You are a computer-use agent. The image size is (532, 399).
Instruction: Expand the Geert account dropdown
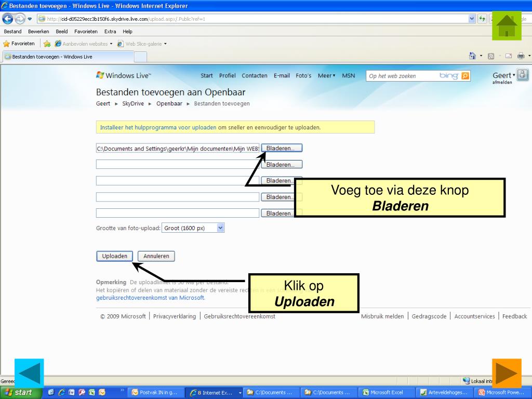tap(504, 75)
